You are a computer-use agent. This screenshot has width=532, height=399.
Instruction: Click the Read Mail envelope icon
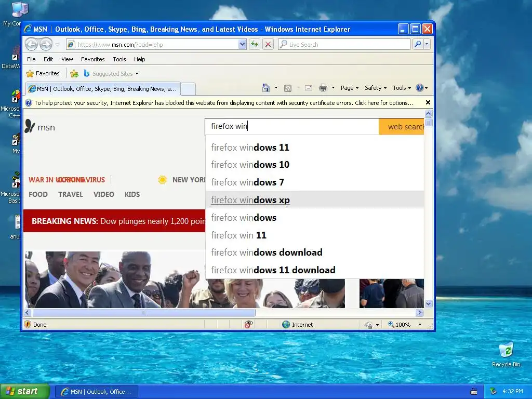click(309, 88)
